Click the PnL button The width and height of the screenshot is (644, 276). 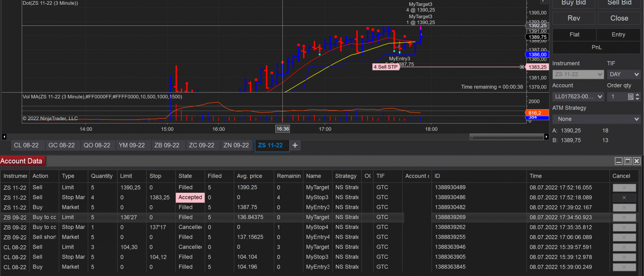tap(597, 47)
